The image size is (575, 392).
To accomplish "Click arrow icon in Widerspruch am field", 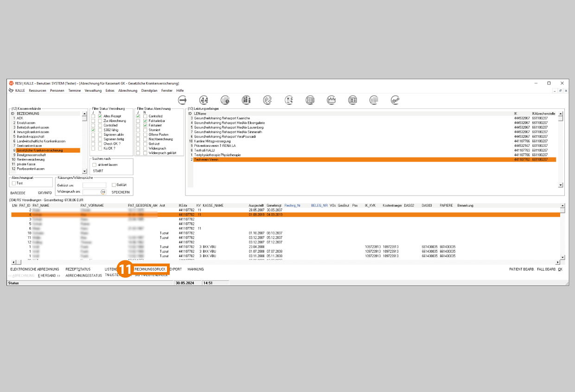I will [103, 191].
